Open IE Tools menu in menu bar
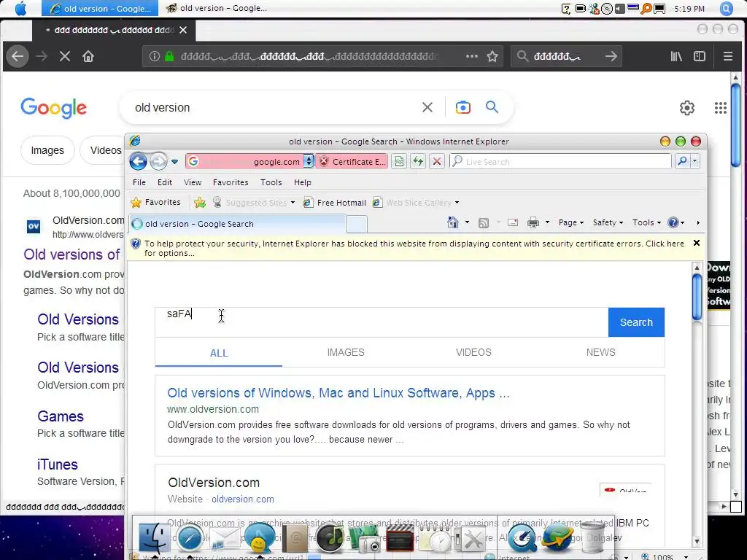The height and width of the screenshot is (560, 747). pos(271,182)
